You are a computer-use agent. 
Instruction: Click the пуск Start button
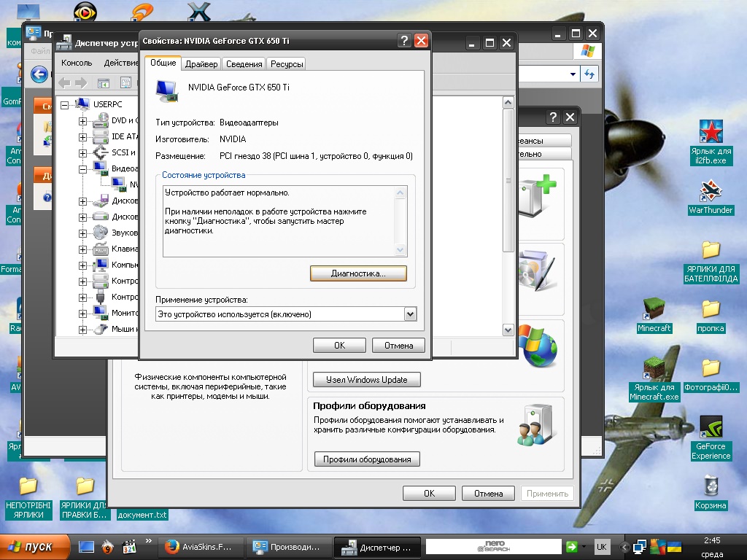(34, 547)
